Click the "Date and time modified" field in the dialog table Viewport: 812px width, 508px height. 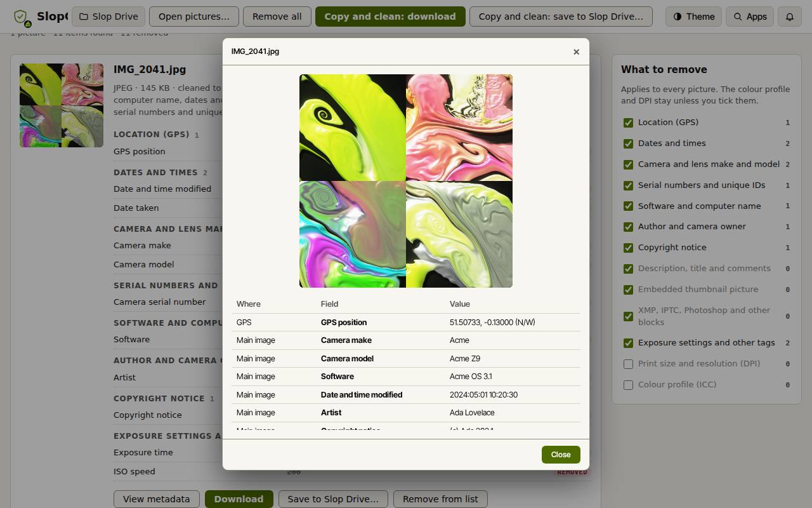pyautogui.click(x=362, y=395)
